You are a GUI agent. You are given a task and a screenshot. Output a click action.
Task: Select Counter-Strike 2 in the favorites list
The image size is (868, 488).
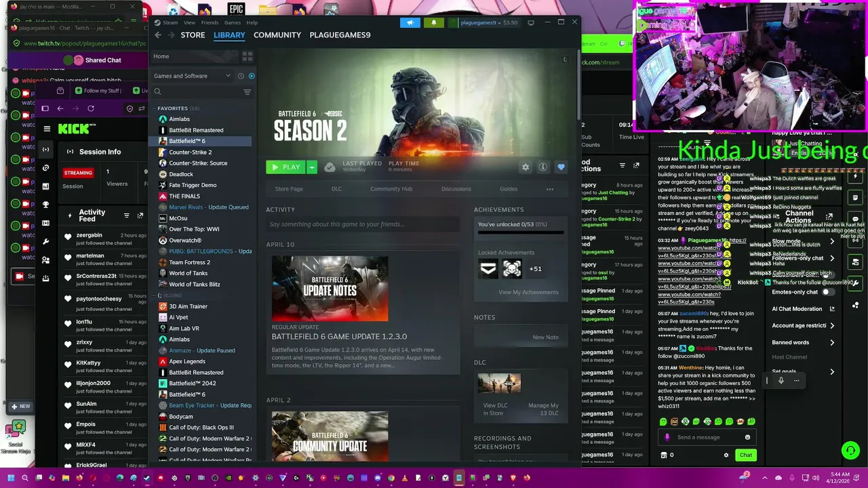tap(190, 152)
